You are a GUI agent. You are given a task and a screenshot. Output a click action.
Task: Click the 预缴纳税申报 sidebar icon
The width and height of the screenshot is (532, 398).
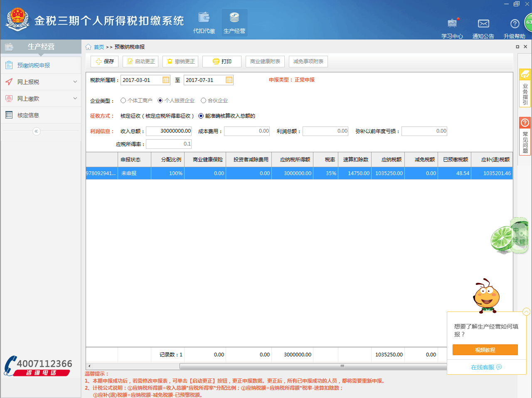point(9,65)
